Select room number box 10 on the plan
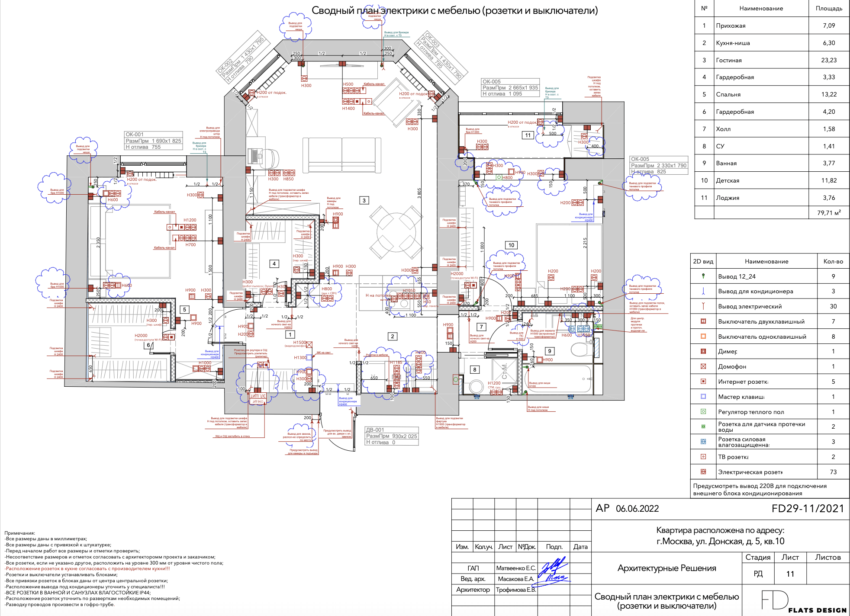850x616 pixels. click(x=511, y=245)
